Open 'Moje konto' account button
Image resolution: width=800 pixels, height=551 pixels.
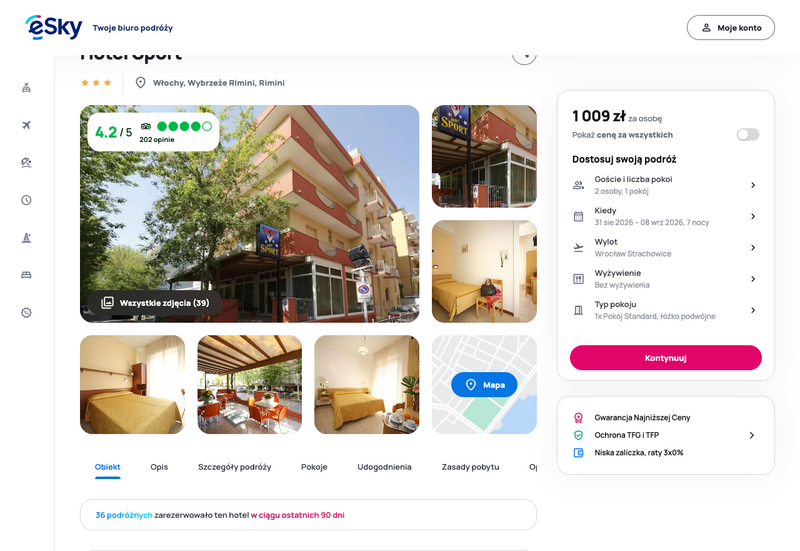tap(731, 28)
